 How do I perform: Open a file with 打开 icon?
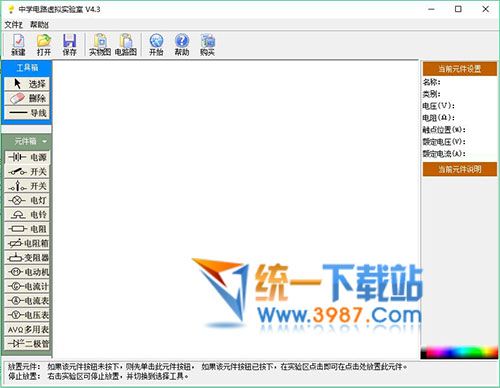(x=44, y=45)
